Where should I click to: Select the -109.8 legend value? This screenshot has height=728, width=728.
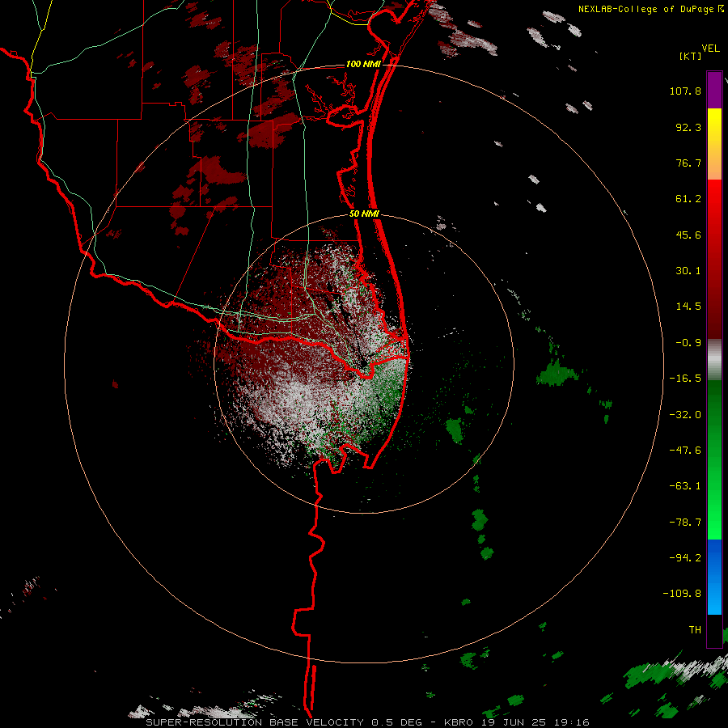682,594
